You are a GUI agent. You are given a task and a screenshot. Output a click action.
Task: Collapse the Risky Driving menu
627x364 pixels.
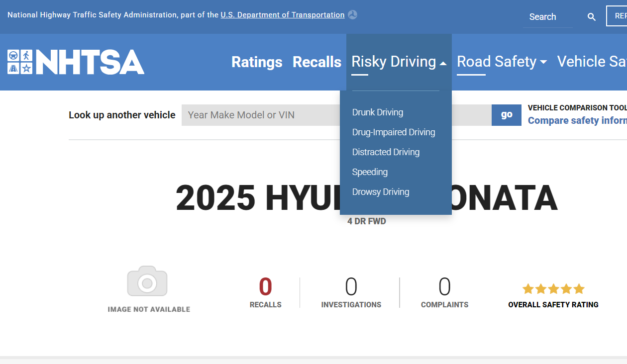coord(399,62)
